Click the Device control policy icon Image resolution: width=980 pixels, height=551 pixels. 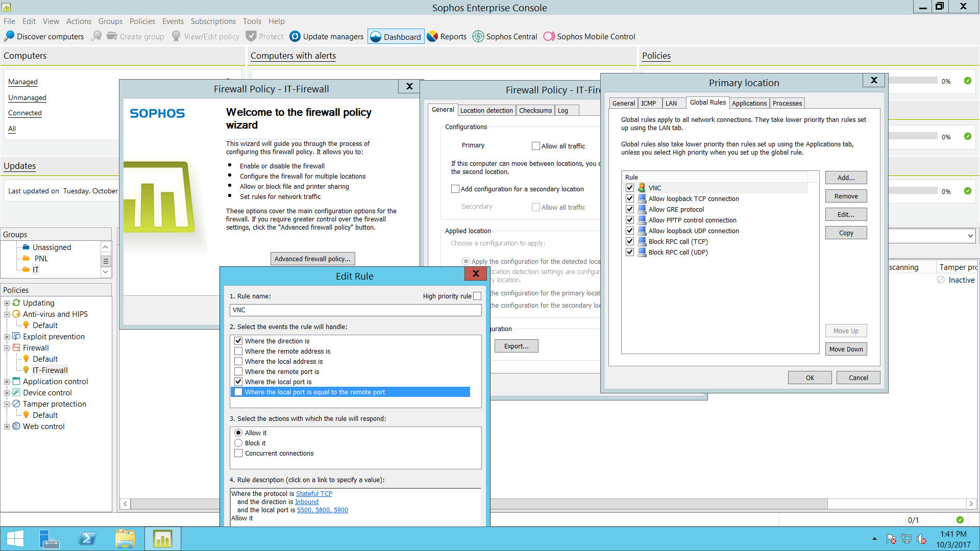[16, 392]
